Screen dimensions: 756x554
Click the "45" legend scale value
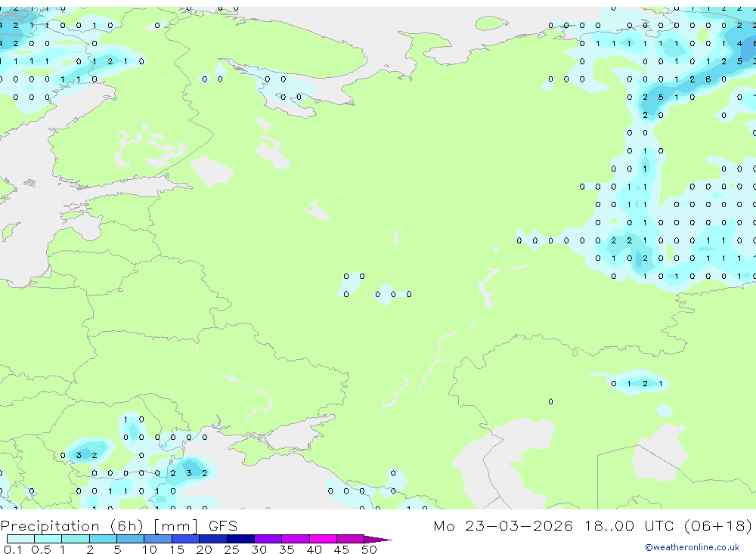(342, 549)
